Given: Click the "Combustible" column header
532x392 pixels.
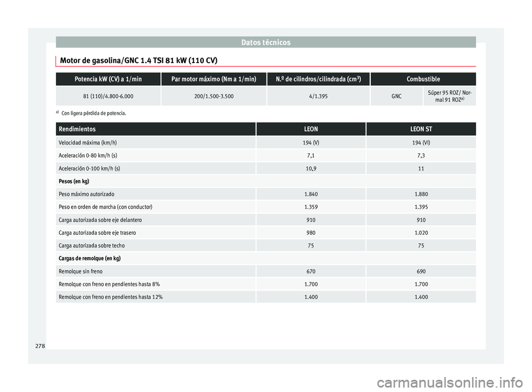Looking at the screenshot, I should [x=423, y=79].
